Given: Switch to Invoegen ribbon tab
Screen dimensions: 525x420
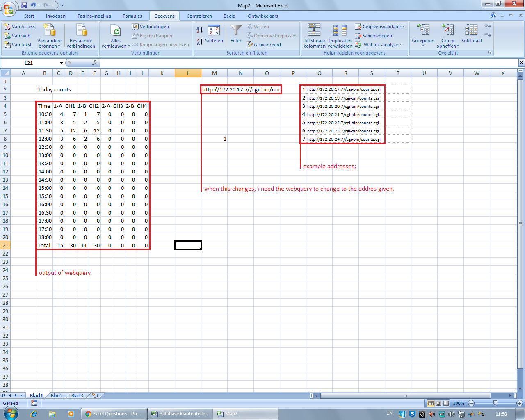Looking at the screenshot, I should [x=56, y=16].
